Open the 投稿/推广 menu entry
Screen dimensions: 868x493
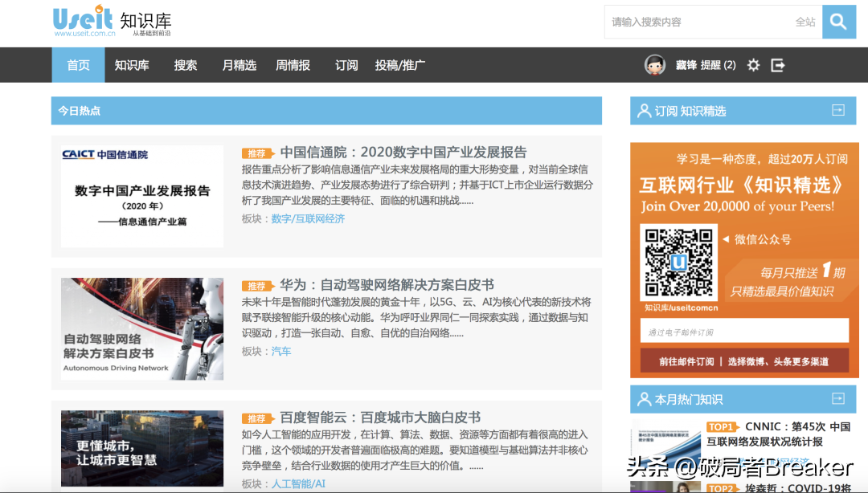point(399,65)
